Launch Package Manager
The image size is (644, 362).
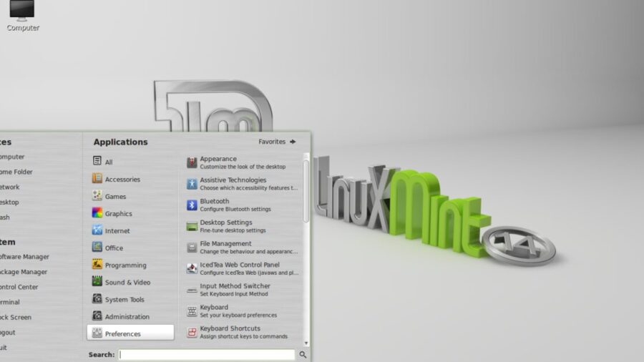(x=24, y=272)
